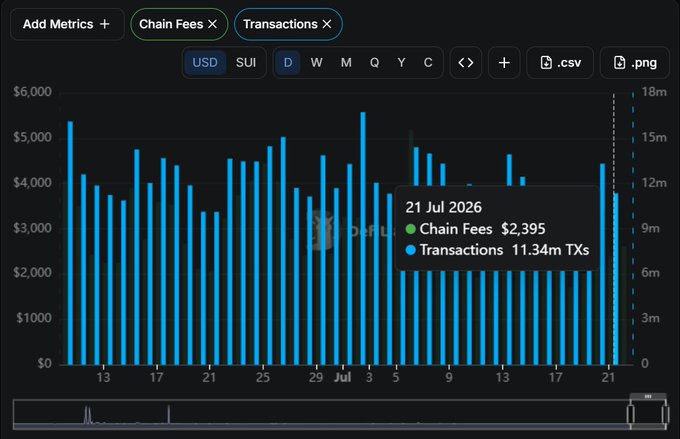This screenshot has width=680, height=439.
Task: Click the '$4,000' axis label
Action: [33, 183]
